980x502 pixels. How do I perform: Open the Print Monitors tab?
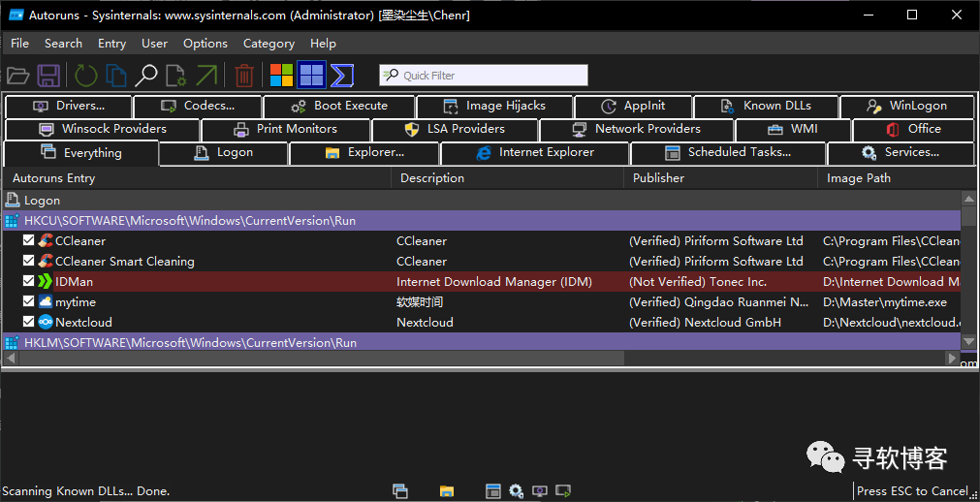coord(286,130)
